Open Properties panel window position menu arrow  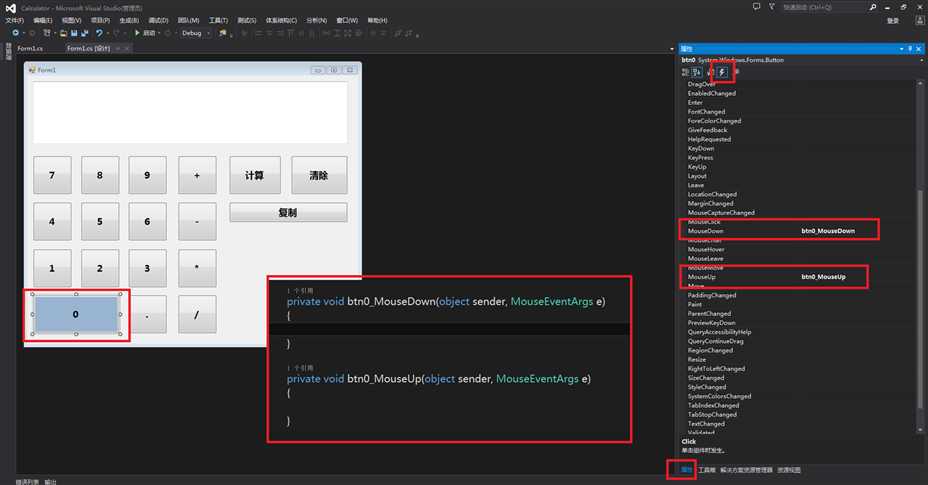pyautogui.click(x=901, y=49)
